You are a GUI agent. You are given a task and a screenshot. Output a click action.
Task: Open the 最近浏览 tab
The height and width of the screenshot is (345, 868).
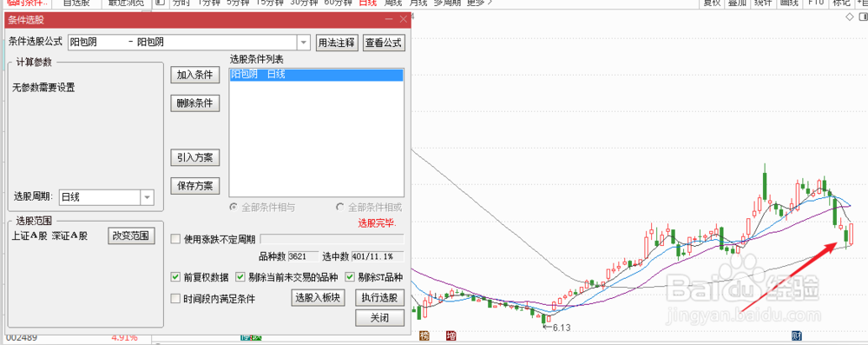point(125,3)
